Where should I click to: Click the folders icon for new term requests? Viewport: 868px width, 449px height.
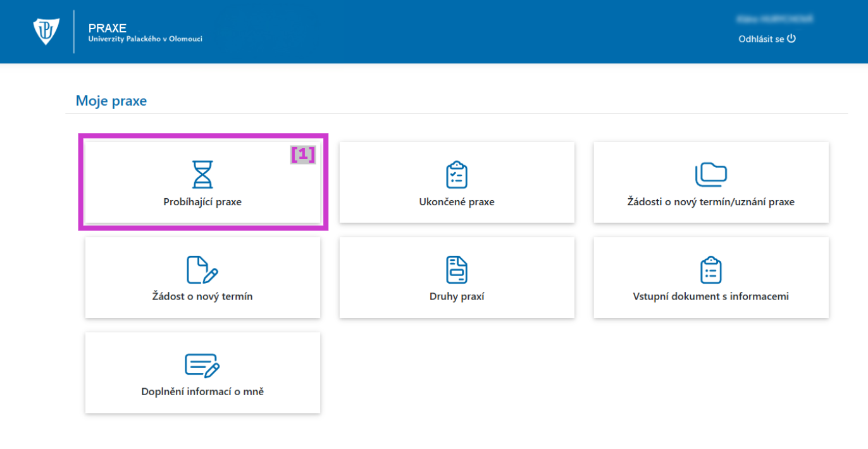click(710, 174)
